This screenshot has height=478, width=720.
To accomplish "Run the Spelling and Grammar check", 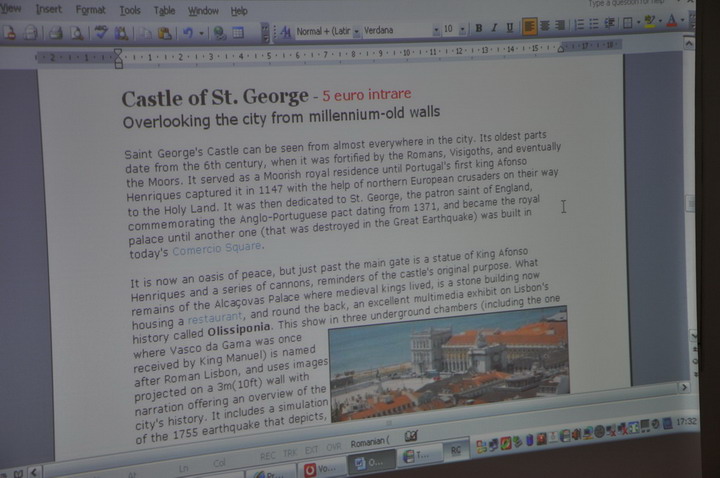I will coord(101,33).
